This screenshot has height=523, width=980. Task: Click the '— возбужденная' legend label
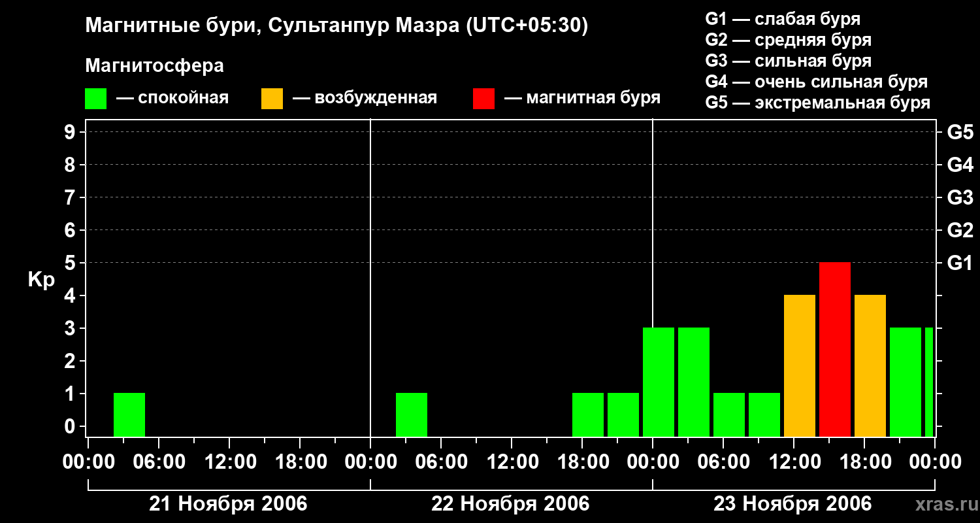365,98
